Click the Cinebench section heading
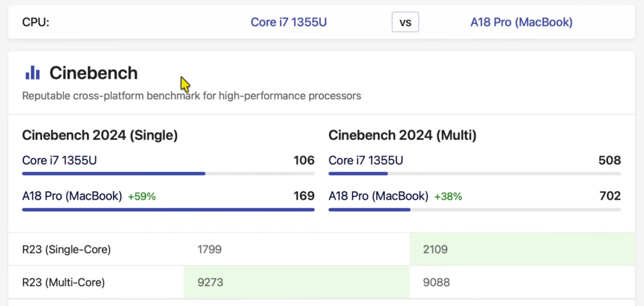 [x=93, y=73]
